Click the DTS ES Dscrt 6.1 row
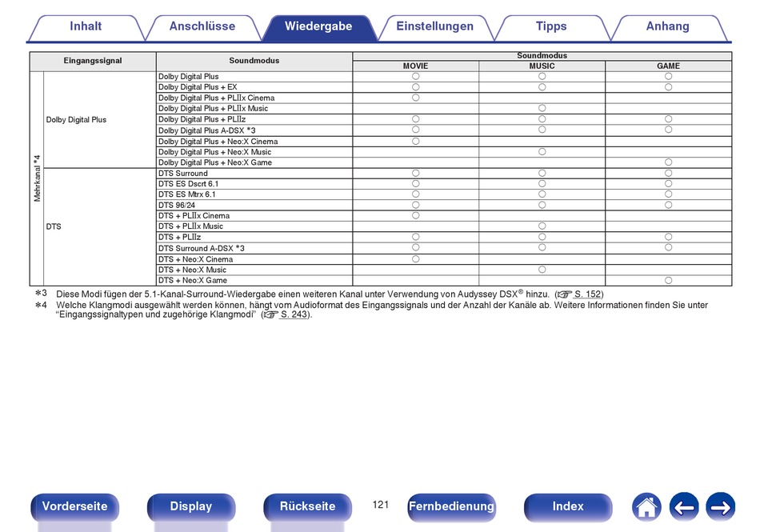The width and height of the screenshot is (760, 532). click(444, 184)
